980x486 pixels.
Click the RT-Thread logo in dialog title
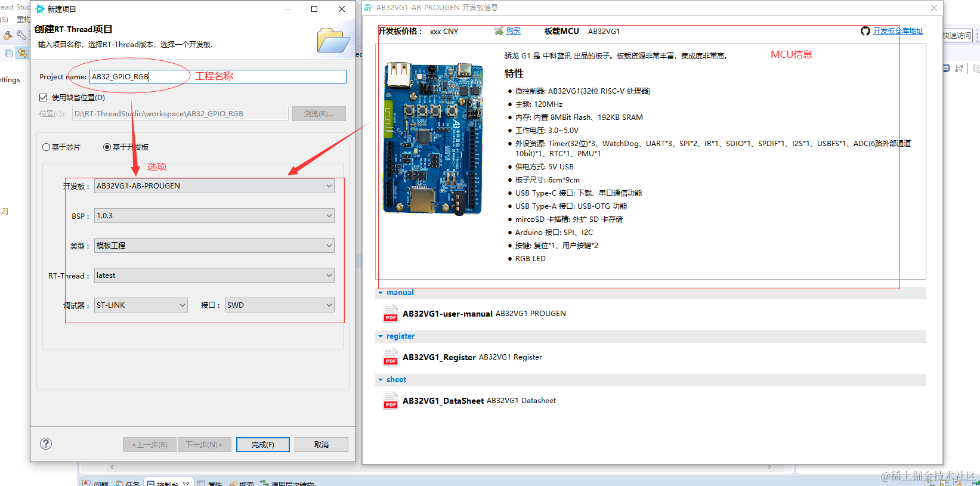41,9
